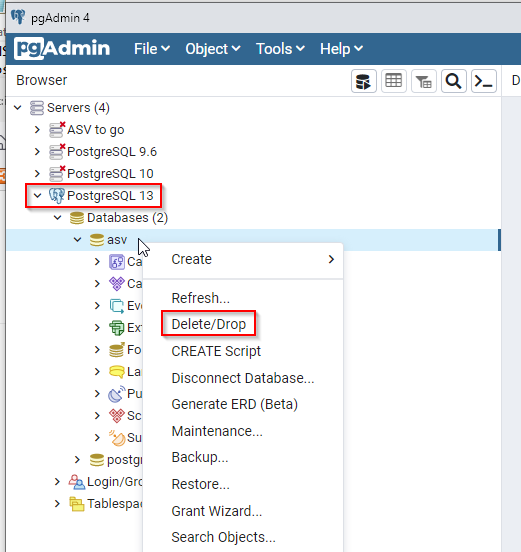
Task: Click the Databases (2) stack icon
Action: click(x=77, y=218)
